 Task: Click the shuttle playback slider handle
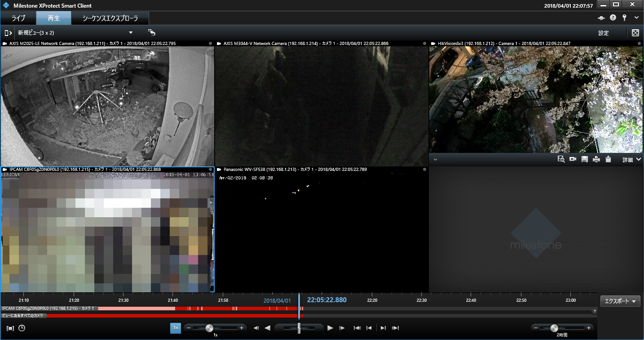(299, 328)
